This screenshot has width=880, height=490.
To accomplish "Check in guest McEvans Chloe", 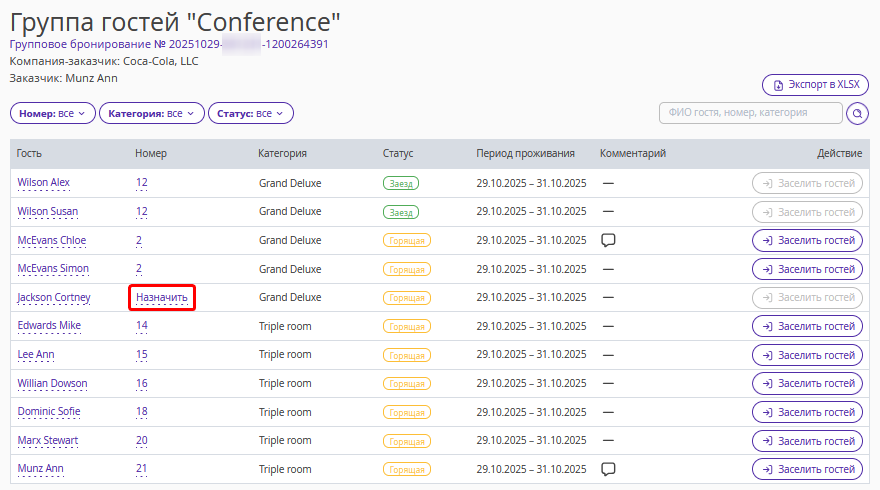I will coord(807,240).
